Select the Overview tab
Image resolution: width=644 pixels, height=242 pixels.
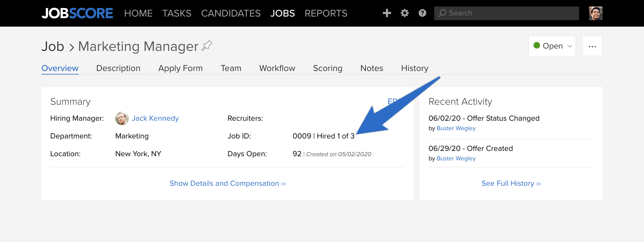click(x=60, y=68)
